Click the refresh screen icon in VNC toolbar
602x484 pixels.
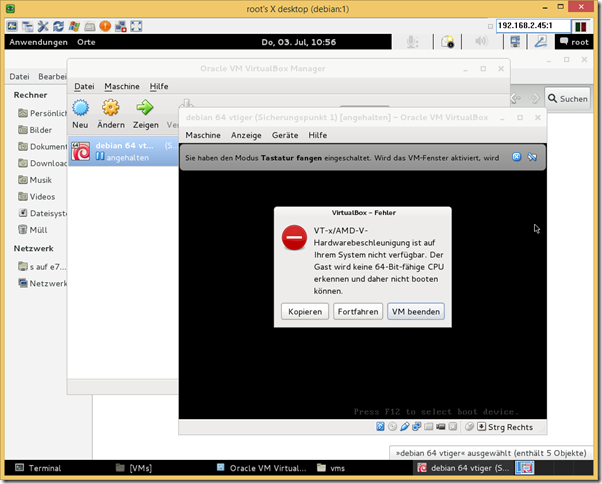[x=58, y=26]
